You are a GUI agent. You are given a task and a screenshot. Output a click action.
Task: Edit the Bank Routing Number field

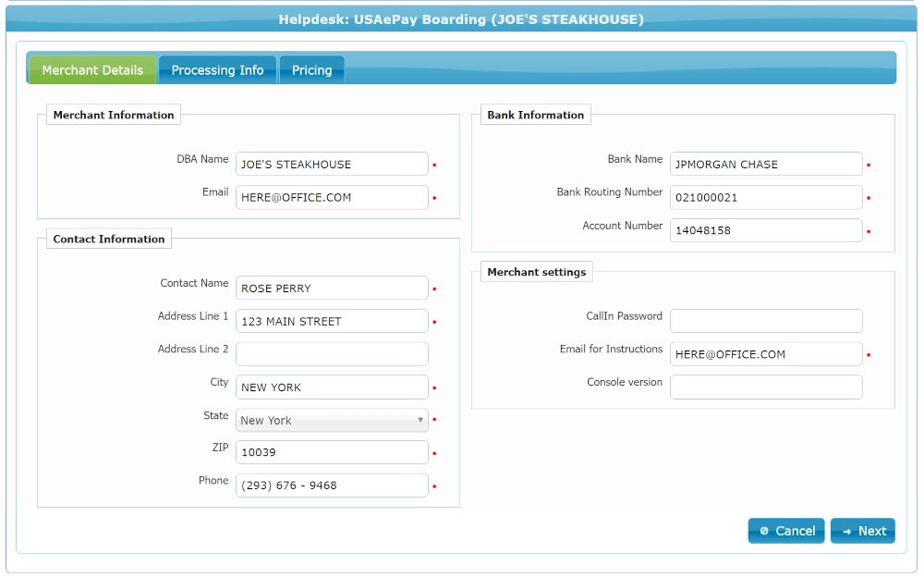[766, 197]
